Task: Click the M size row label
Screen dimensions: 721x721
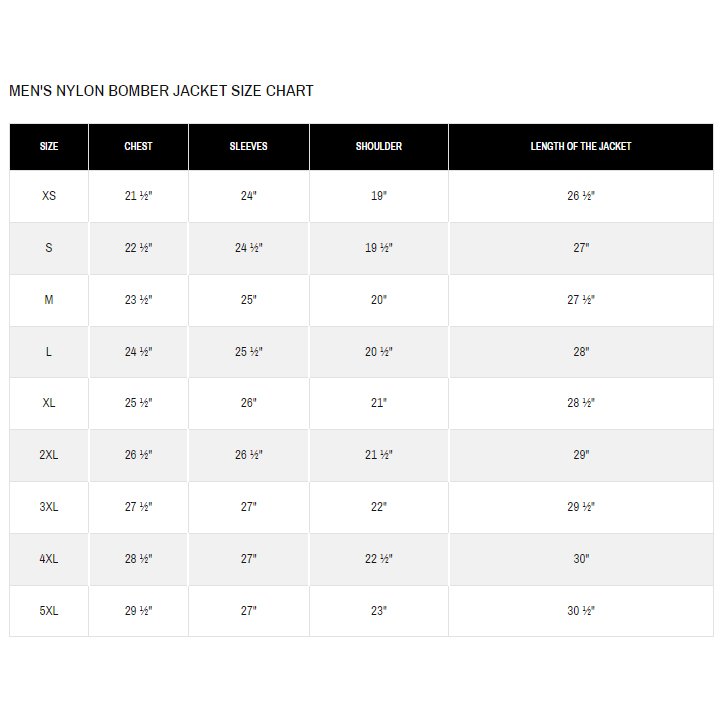Action: (x=49, y=300)
